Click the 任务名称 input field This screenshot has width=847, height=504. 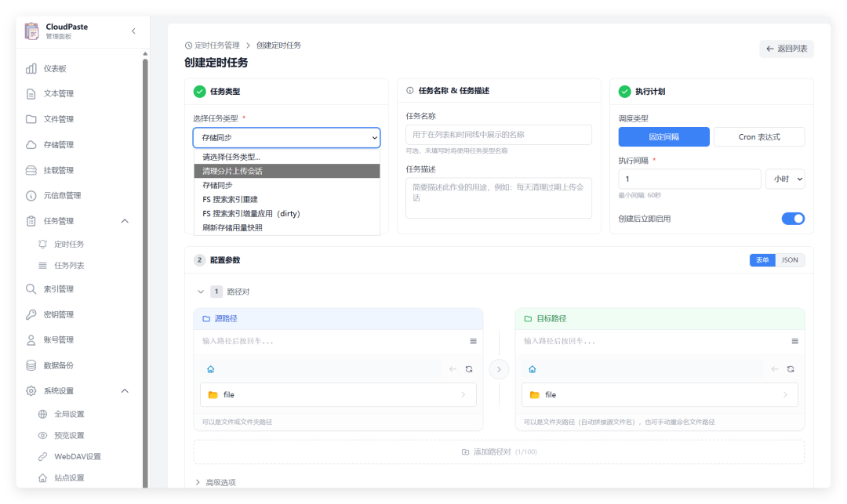coord(500,135)
